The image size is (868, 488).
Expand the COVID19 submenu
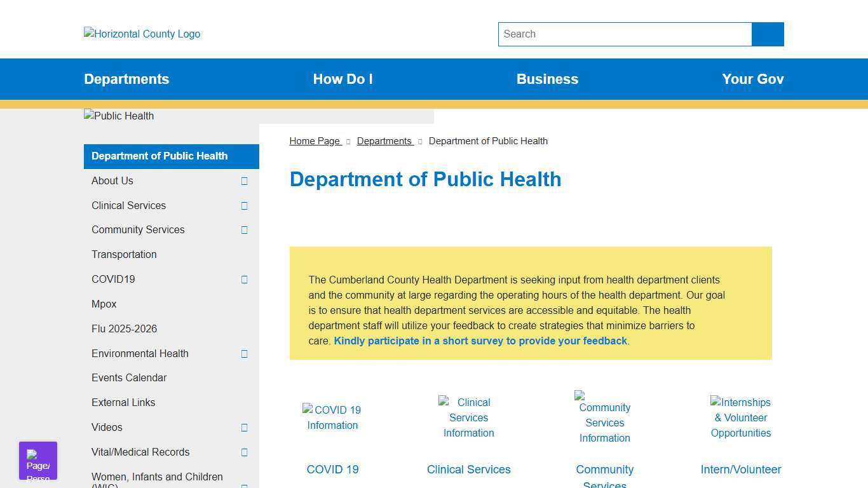coord(244,280)
